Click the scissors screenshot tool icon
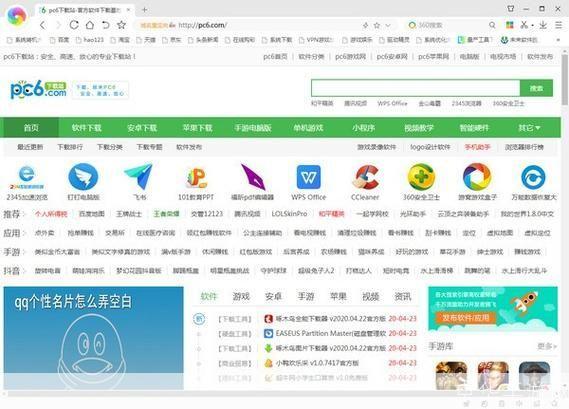 [x=524, y=25]
